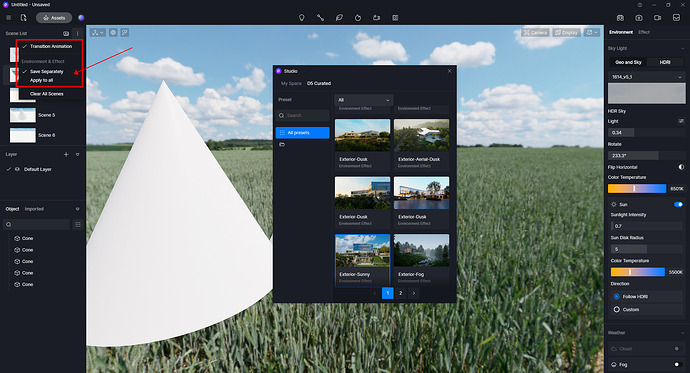Choose Apply to all in context menu
Image resolution: width=690 pixels, height=373 pixels.
pos(41,80)
